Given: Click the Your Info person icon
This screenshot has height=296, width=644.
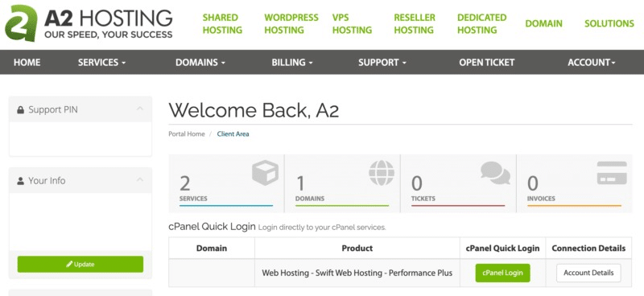Looking at the screenshot, I should [21, 181].
